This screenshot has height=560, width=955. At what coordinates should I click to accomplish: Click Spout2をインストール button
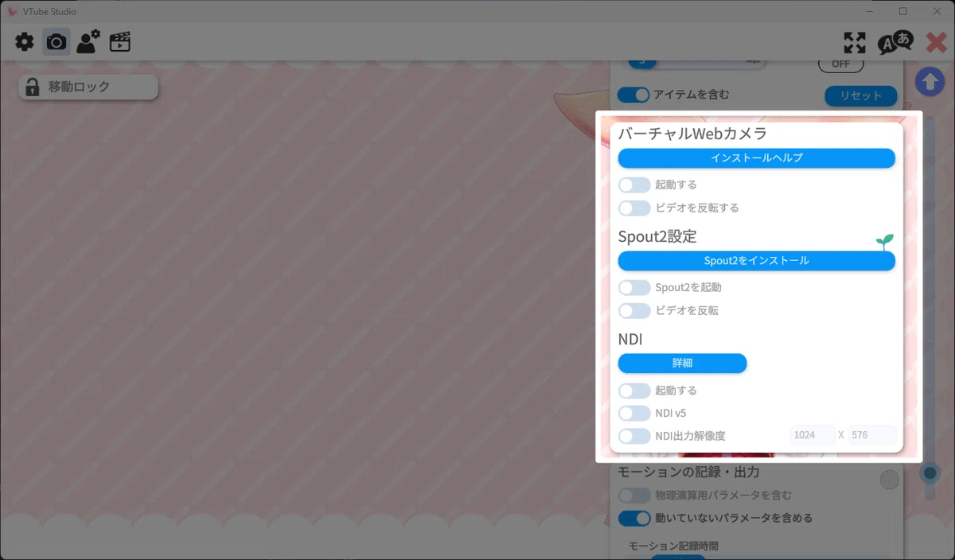click(757, 261)
